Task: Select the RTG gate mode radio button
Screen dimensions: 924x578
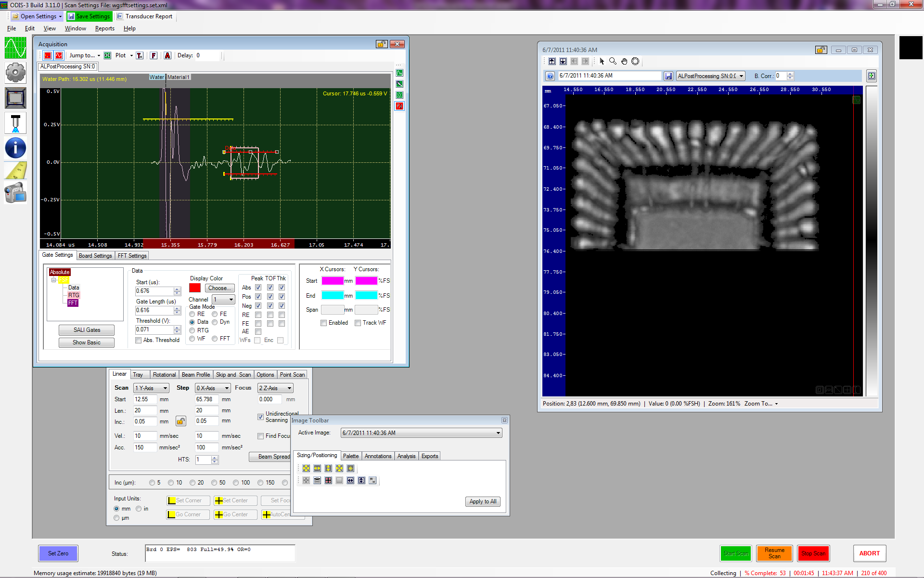Action: 192,330
